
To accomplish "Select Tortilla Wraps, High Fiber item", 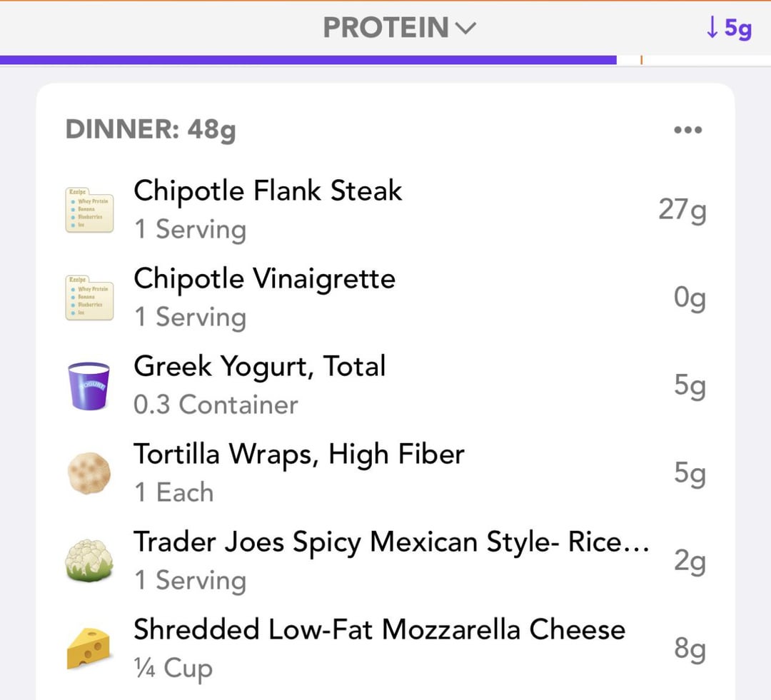I will coord(385,473).
